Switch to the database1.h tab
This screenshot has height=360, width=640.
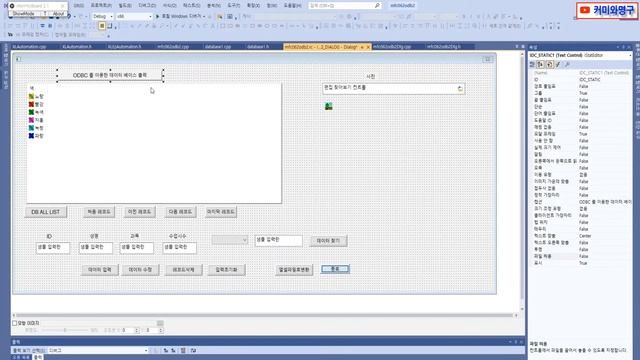258,47
